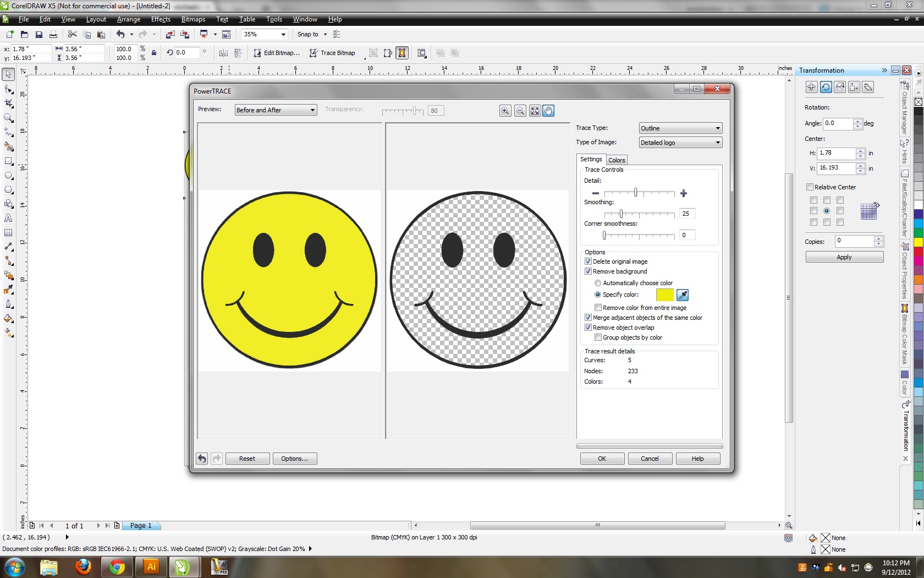Click the Angle spinner in Transformation docker

tap(857, 123)
